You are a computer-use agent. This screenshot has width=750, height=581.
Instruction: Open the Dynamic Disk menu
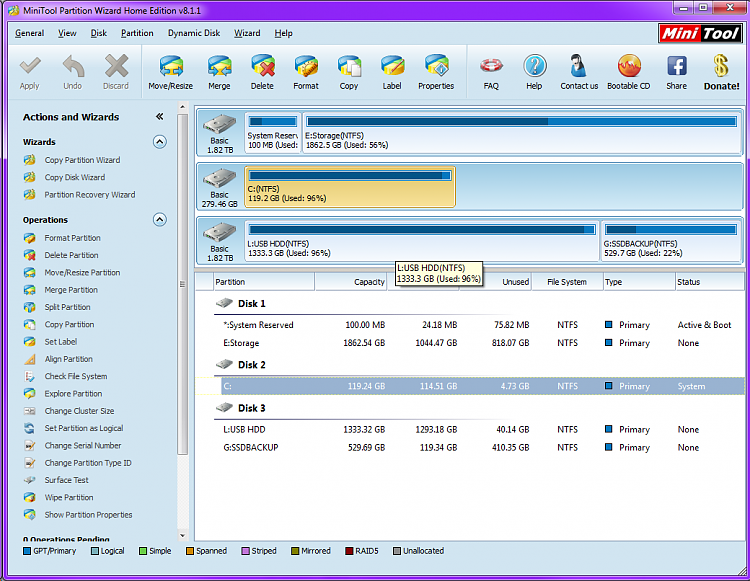[194, 33]
